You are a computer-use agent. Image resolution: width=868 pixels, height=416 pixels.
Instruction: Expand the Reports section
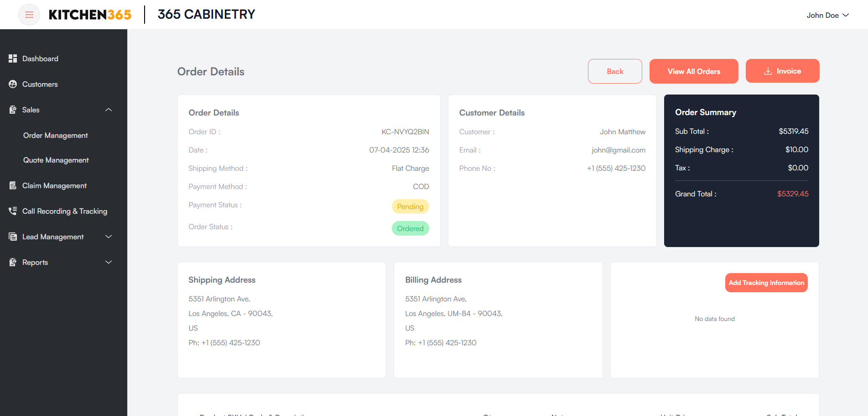point(108,262)
